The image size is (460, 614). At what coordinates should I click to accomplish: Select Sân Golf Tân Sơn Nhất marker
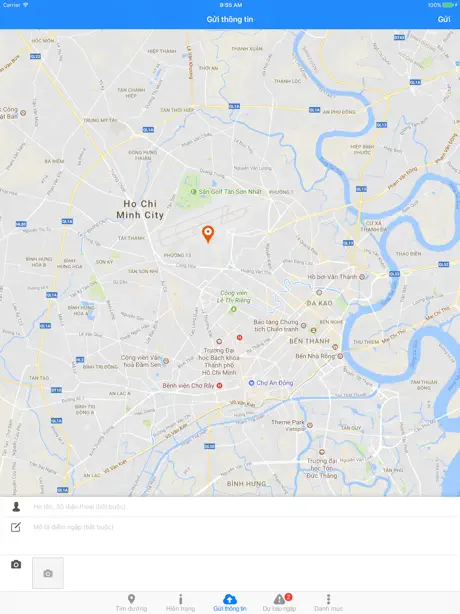(193, 191)
